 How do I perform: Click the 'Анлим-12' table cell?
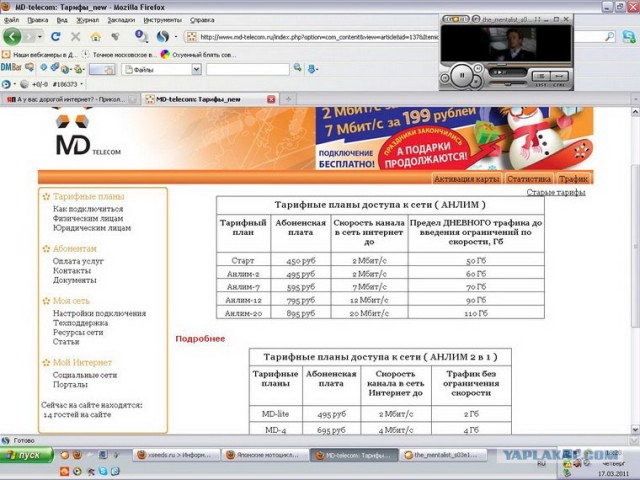pyautogui.click(x=244, y=300)
